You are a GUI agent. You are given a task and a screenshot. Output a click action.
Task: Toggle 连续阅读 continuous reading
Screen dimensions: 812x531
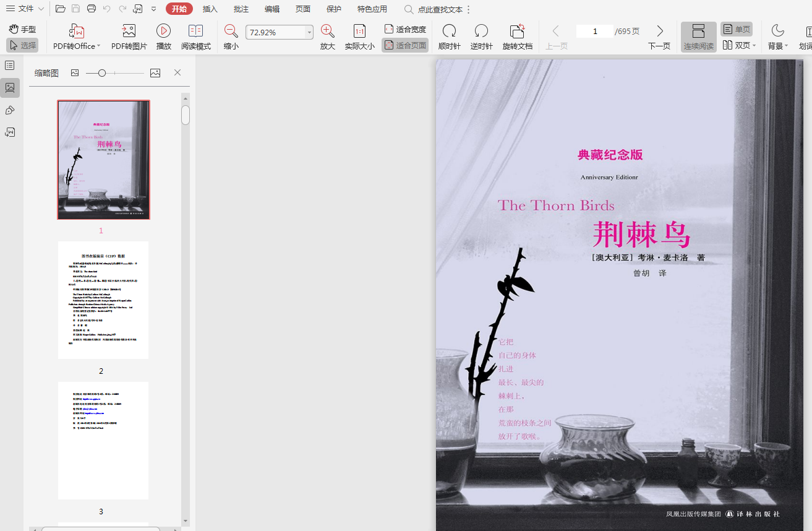(699, 37)
